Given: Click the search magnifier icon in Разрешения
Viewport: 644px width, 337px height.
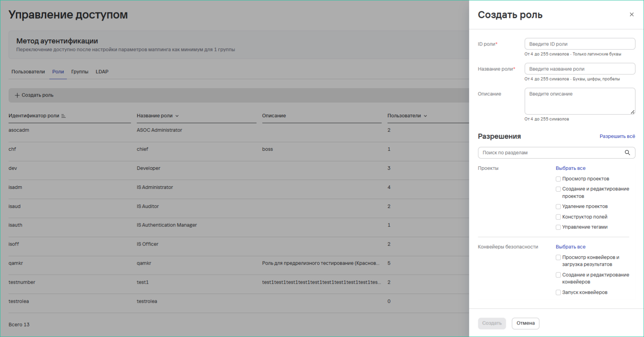Looking at the screenshot, I should coord(627,153).
